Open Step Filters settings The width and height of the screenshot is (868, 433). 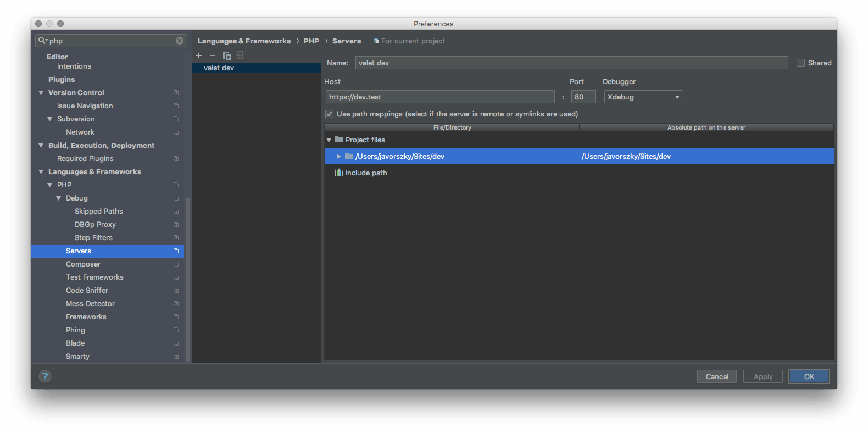(93, 238)
